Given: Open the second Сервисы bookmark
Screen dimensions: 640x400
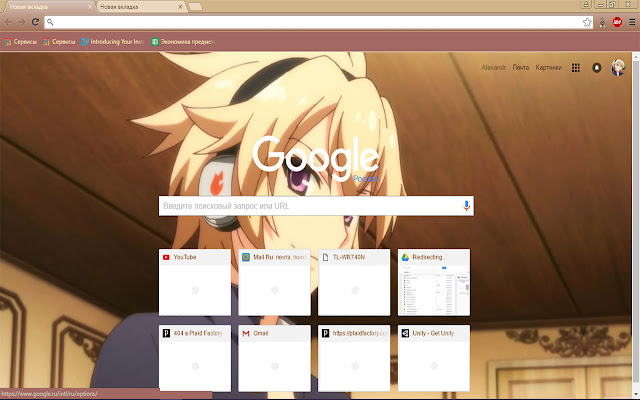Looking at the screenshot, I should point(59,42).
